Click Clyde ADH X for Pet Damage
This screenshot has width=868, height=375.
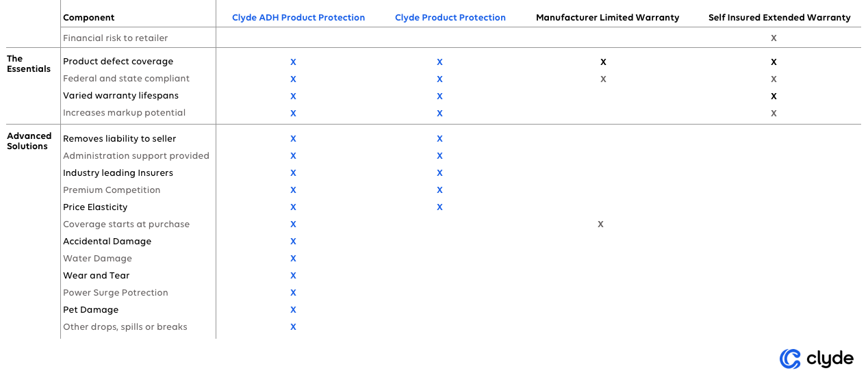tap(293, 310)
